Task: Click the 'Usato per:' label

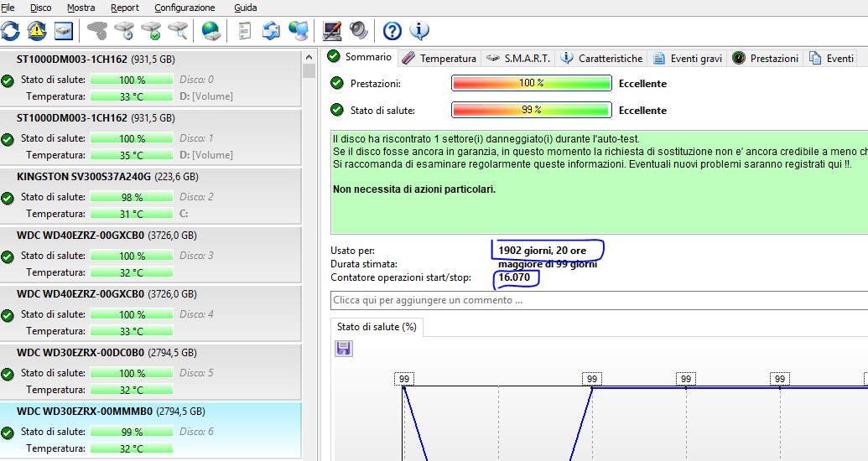Action: [x=352, y=251]
